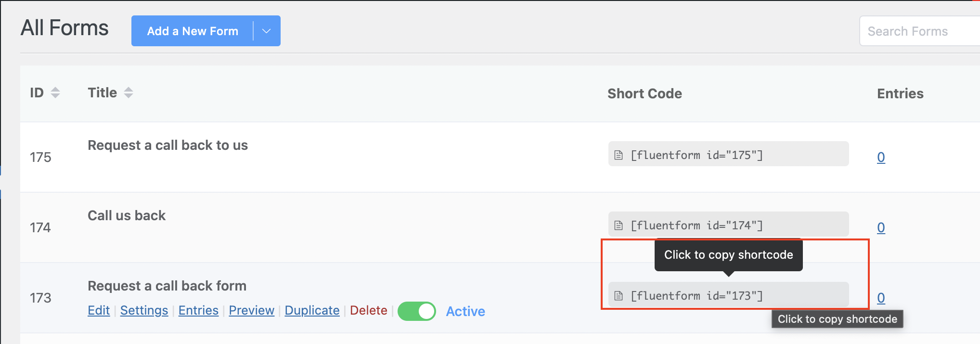980x344 pixels.
Task: Duplicate the Request a call back form
Action: point(312,311)
